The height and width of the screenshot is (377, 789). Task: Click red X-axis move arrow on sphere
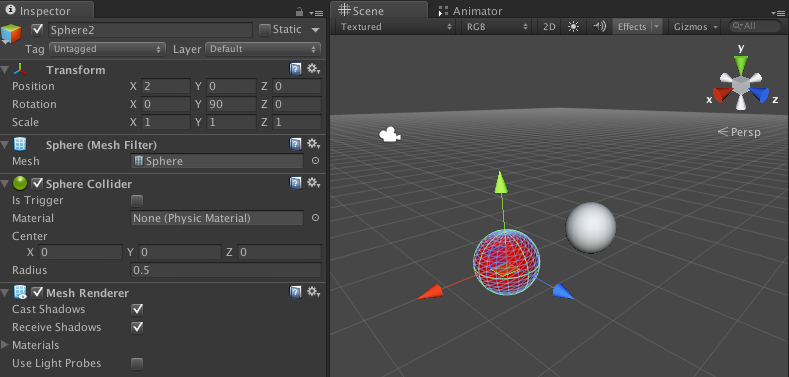tap(430, 292)
